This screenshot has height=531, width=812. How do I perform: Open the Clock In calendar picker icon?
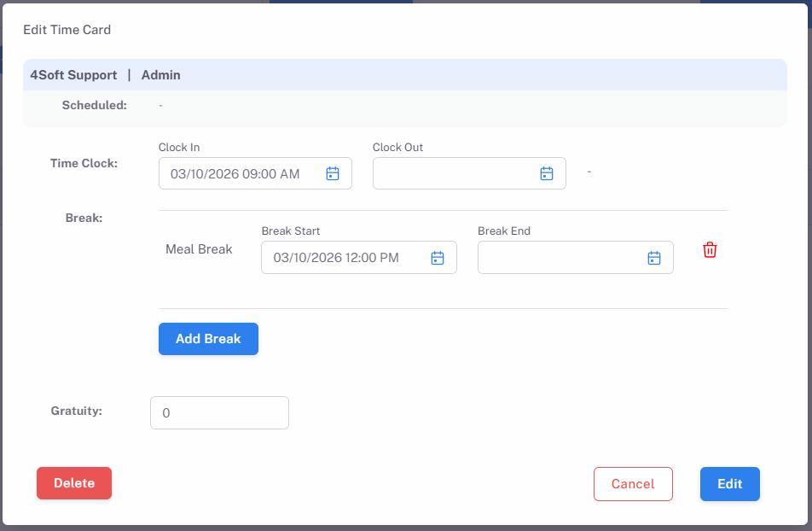(x=333, y=173)
